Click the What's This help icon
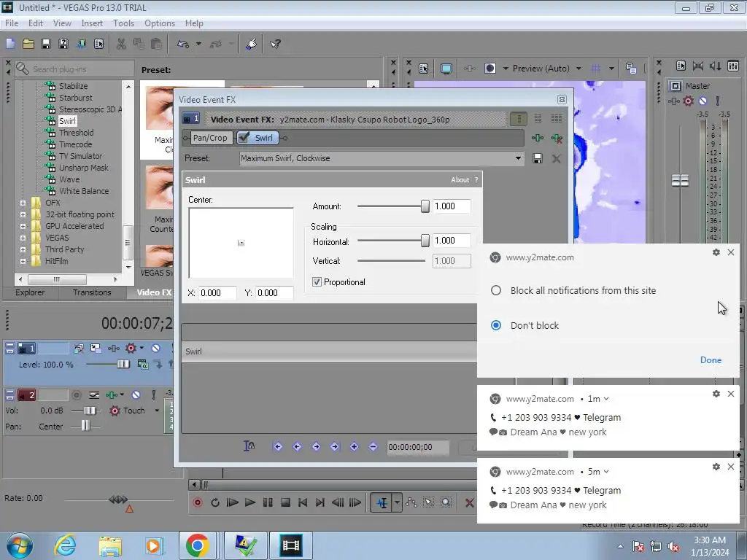 (275, 44)
